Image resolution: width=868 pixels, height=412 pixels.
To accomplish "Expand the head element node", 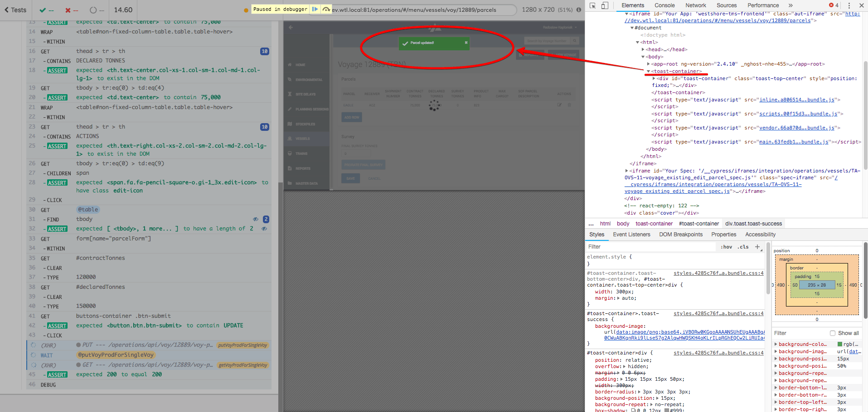I will (643, 49).
